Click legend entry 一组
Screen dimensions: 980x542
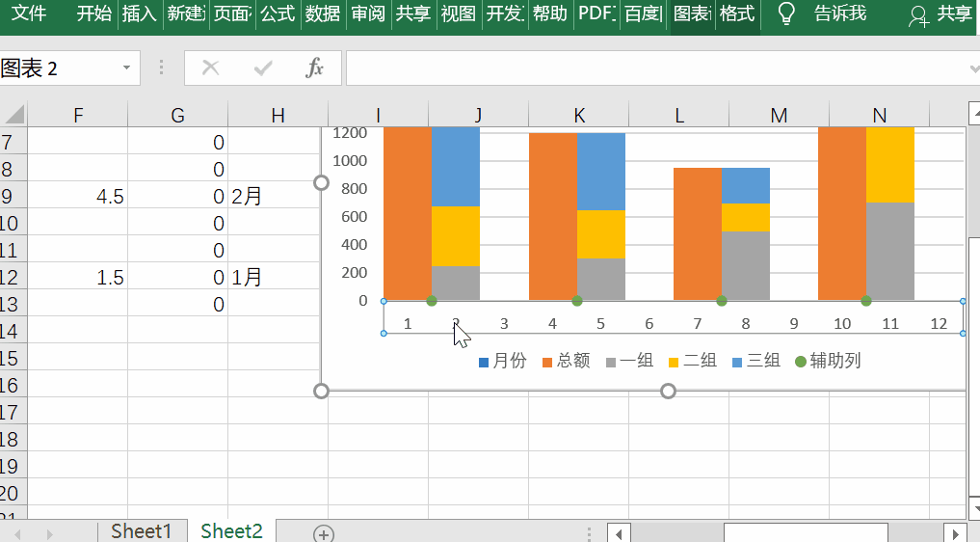(630, 361)
